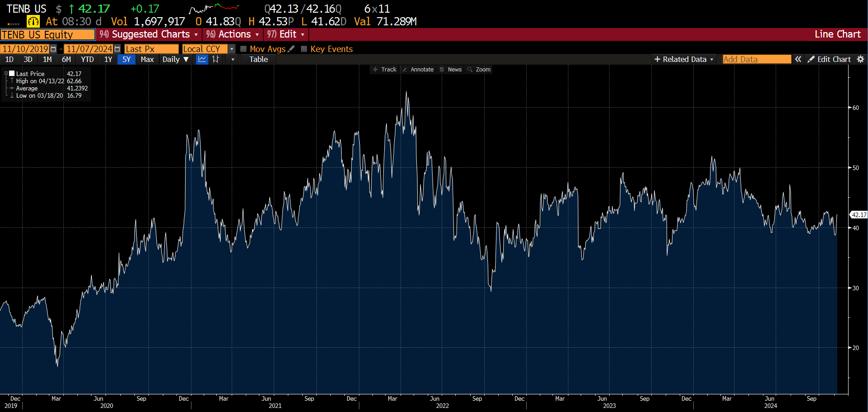Open the Local CCY currency dropdown
Viewport: 868px width, 412px height.
pyautogui.click(x=232, y=49)
